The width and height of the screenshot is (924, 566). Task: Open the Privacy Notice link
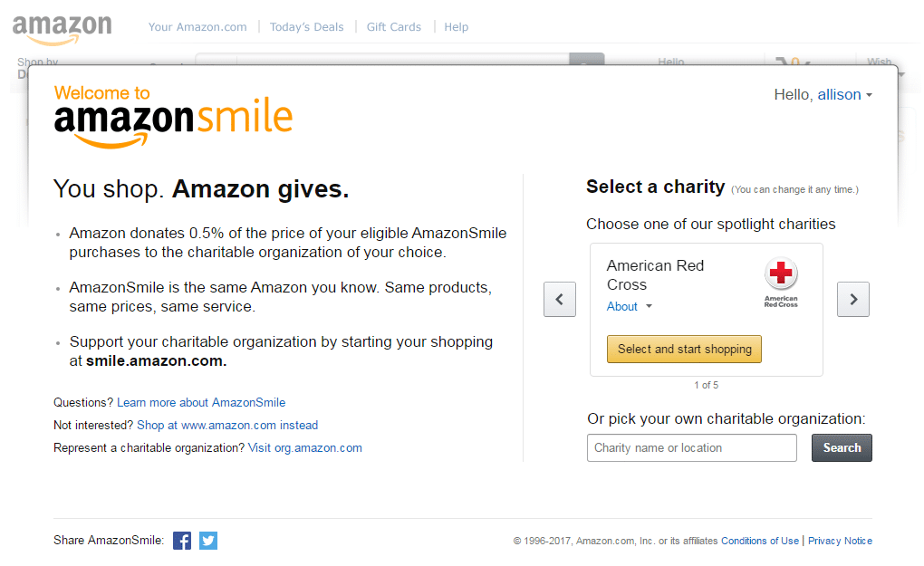[x=840, y=542]
